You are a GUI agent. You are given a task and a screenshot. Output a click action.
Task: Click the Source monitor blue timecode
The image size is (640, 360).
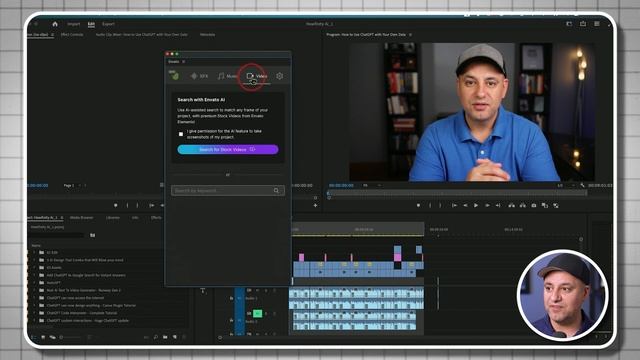point(38,185)
